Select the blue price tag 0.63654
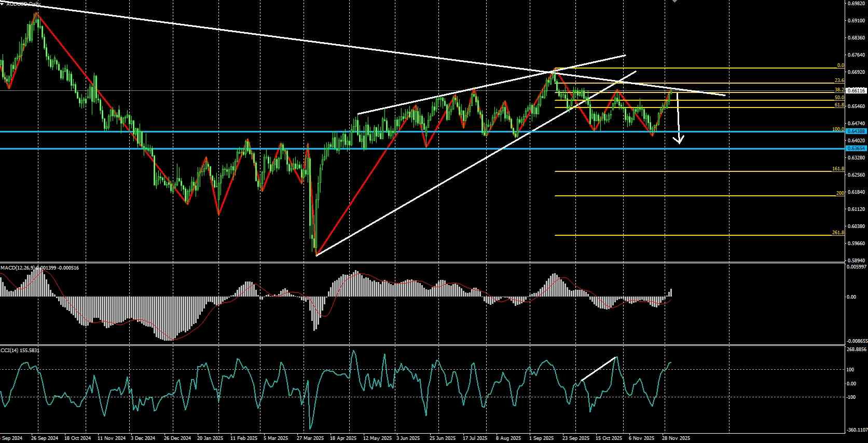The width and height of the screenshot is (868, 443). [856, 149]
